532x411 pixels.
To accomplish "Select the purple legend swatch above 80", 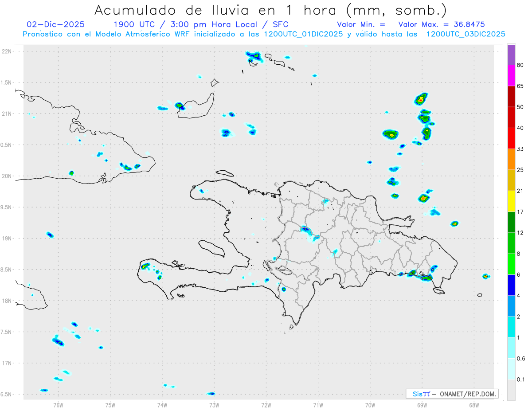I will (511, 55).
